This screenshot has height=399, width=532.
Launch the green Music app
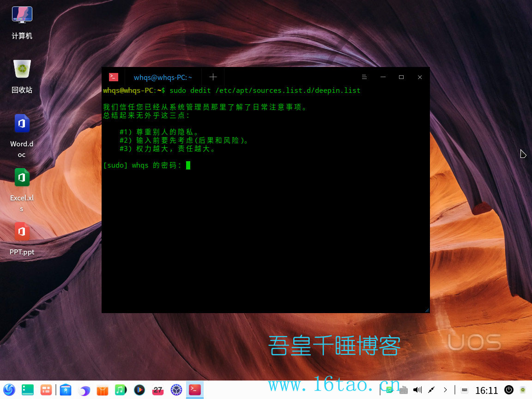121,390
